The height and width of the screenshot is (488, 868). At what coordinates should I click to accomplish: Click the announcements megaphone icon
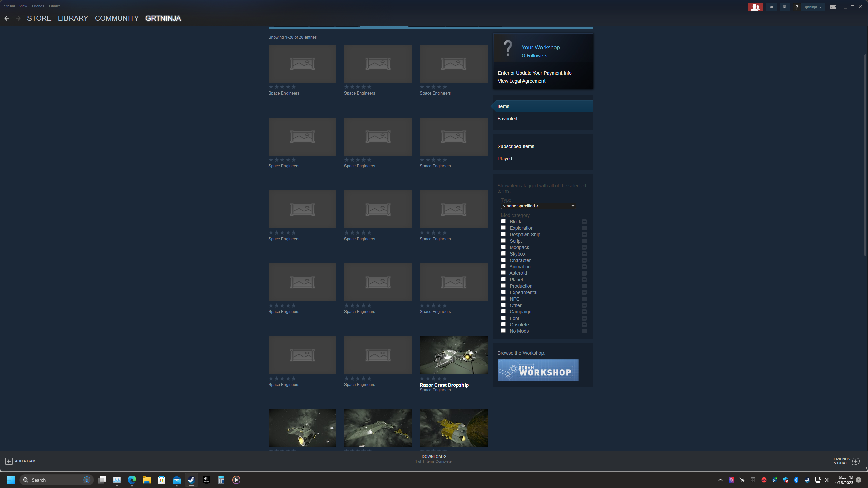(x=771, y=7)
